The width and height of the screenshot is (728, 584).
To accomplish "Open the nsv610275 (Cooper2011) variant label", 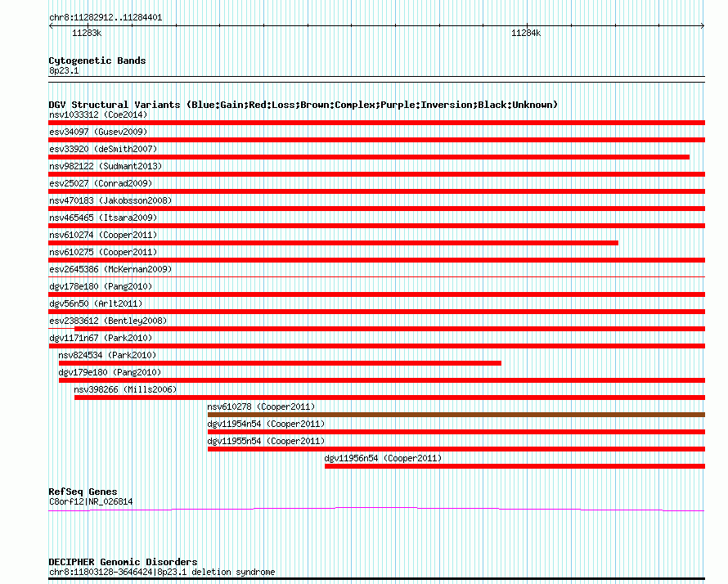I will point(103,252).
